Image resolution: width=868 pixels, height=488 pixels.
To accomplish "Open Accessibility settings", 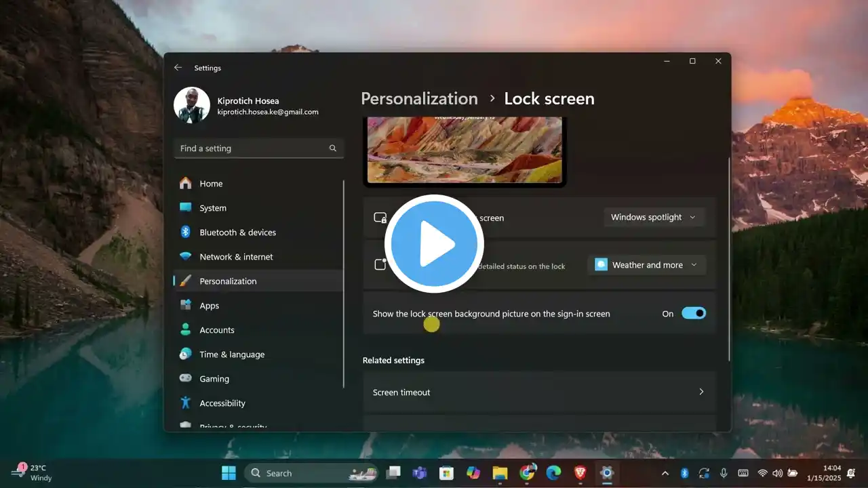I will tap(258, 403).
